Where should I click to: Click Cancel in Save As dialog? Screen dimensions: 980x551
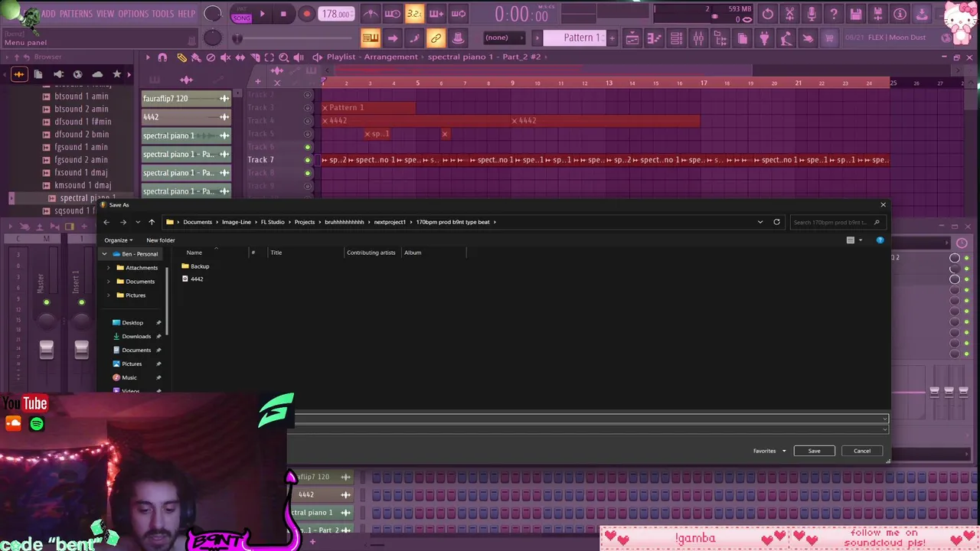coord(862,451)
